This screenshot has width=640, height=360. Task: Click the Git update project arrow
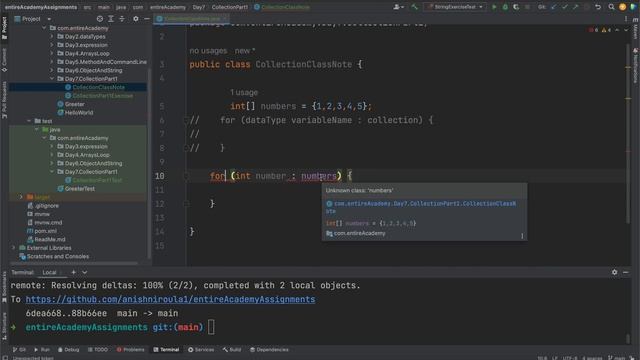(553, 7)
